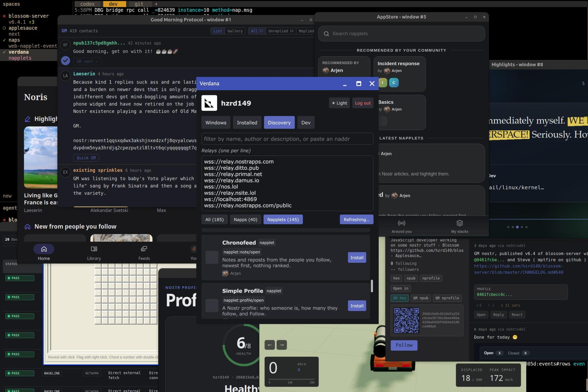Viewport: 588px width, 392px height.
Task: Select verdana in the spaces sidebar
Action: tap(19, 52)
